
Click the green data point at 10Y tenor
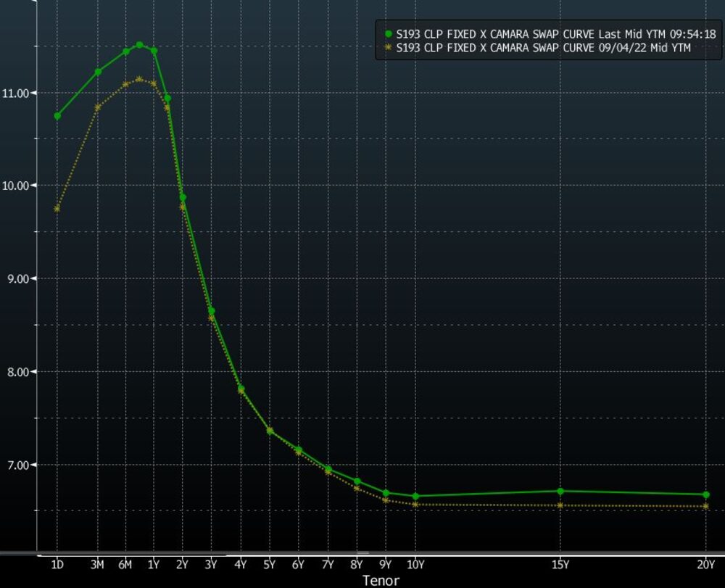pos(415,497)
